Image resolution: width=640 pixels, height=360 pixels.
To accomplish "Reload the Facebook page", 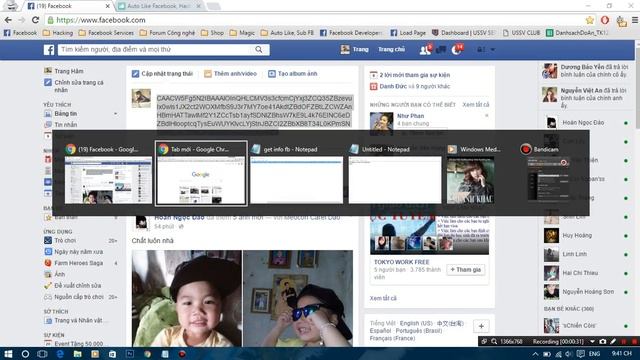I will [x=36, y=20].
